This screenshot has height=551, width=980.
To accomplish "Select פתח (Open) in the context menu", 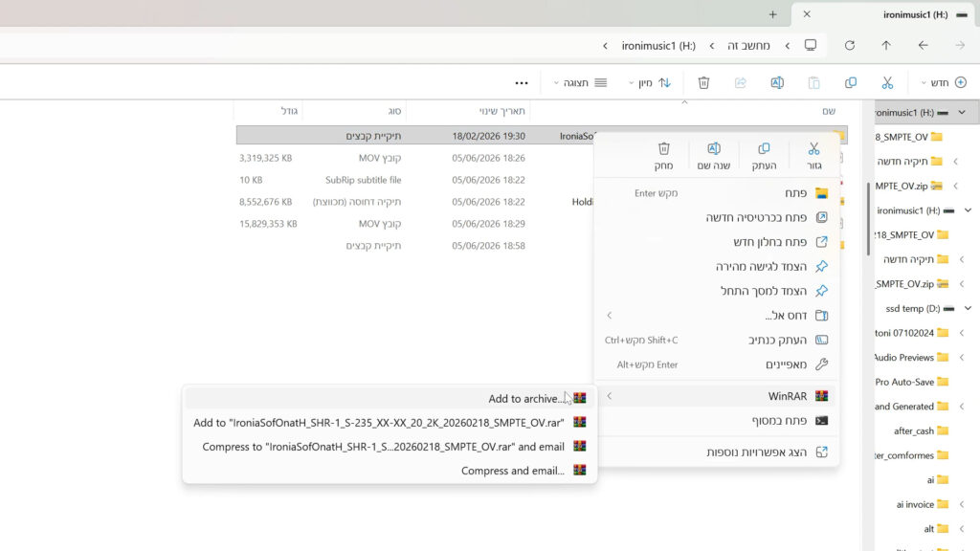I will tap(716, 193).
